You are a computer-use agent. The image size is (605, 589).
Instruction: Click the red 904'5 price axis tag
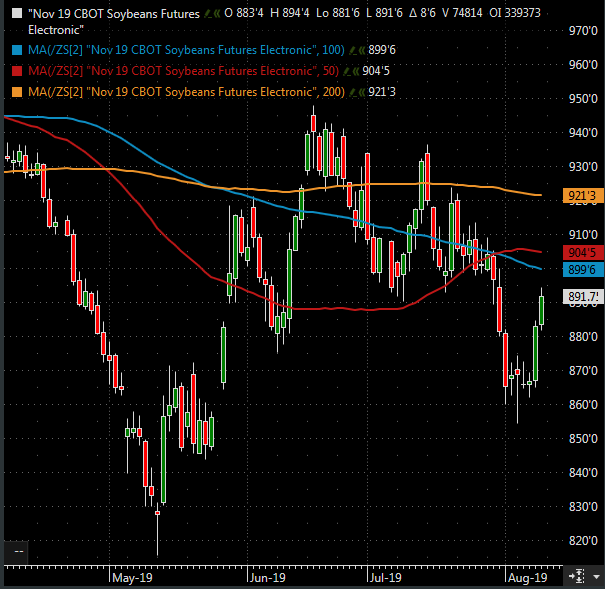[583, 253]
